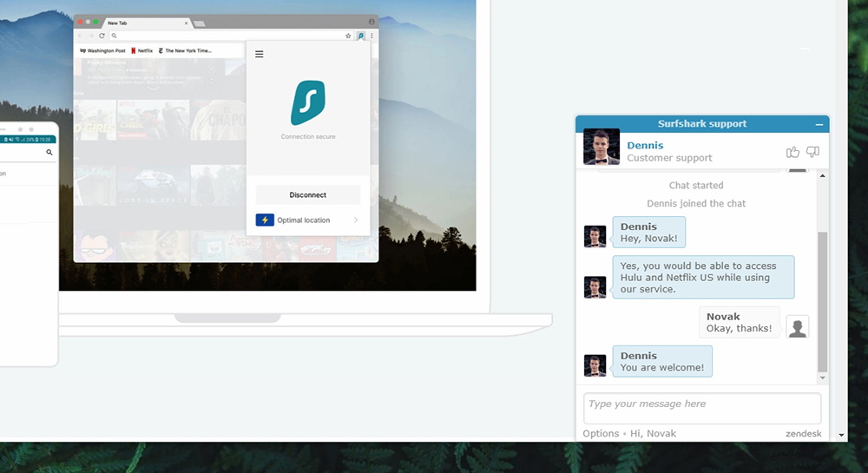This screenshot has width=868, height=473.
Task: Click 'Hey, Novak!' message bubble
Action: pos(648,233)
